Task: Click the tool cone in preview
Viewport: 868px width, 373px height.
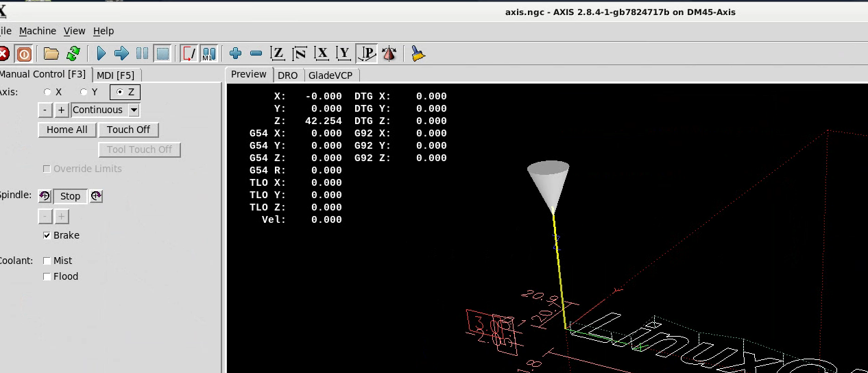Action: (548, 184)
